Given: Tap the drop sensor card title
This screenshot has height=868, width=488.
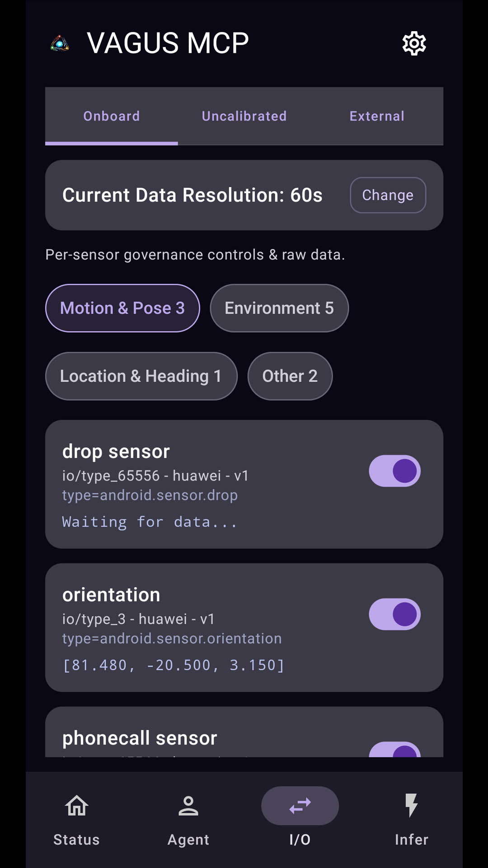Looking at the screenshot, I should (116, 452).
